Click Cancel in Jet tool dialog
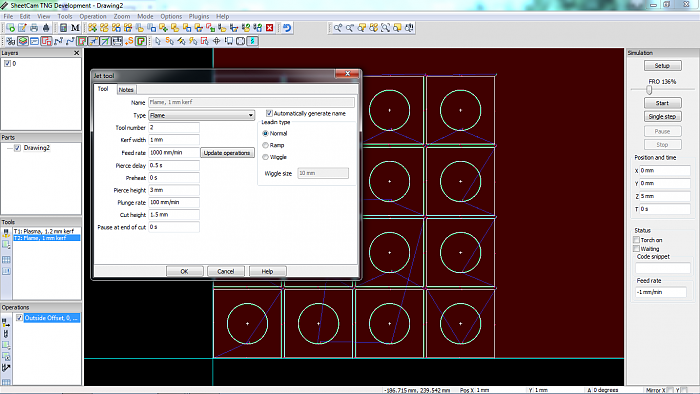 click(226, 271)
